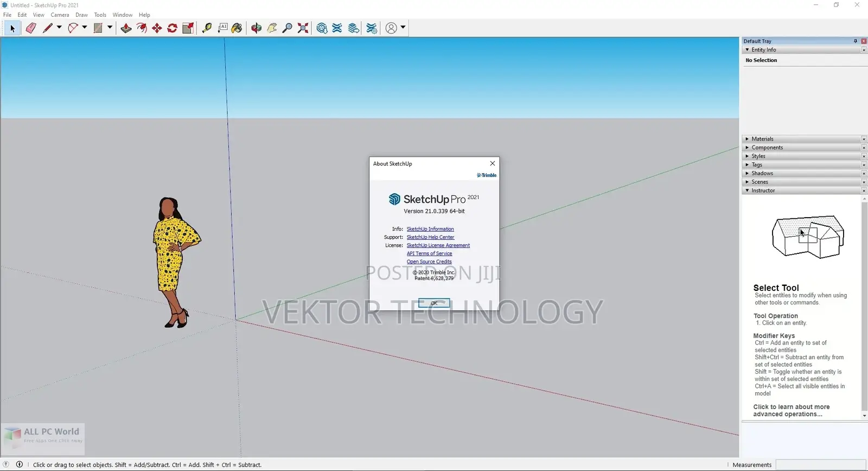The height and width of the screenshot is (471, 868).
Task: Click the Trimble logo in About dialog
Action: coord(487,175)
